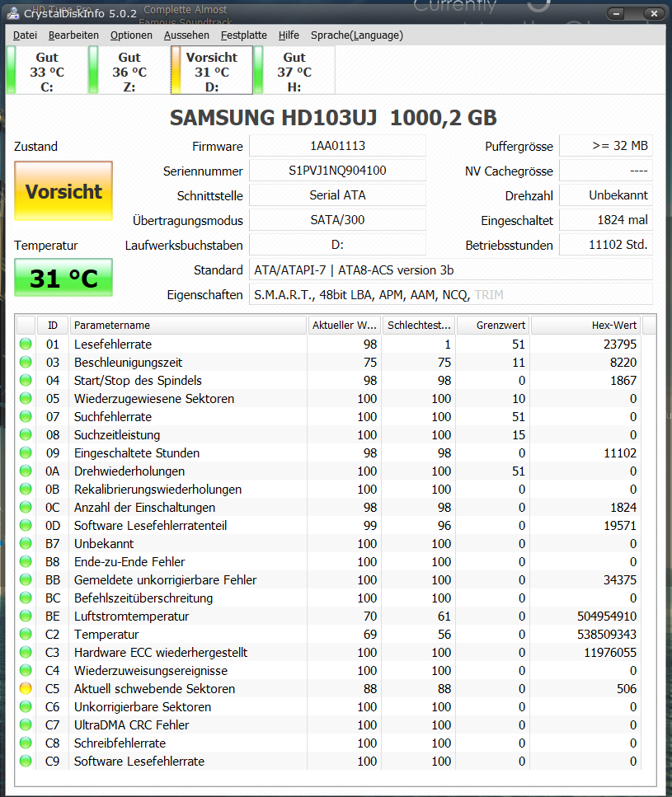Screen dimensions: 672x797
Task: Click the green status icon for Lesefehlerrate
Action: pos(26,345)
